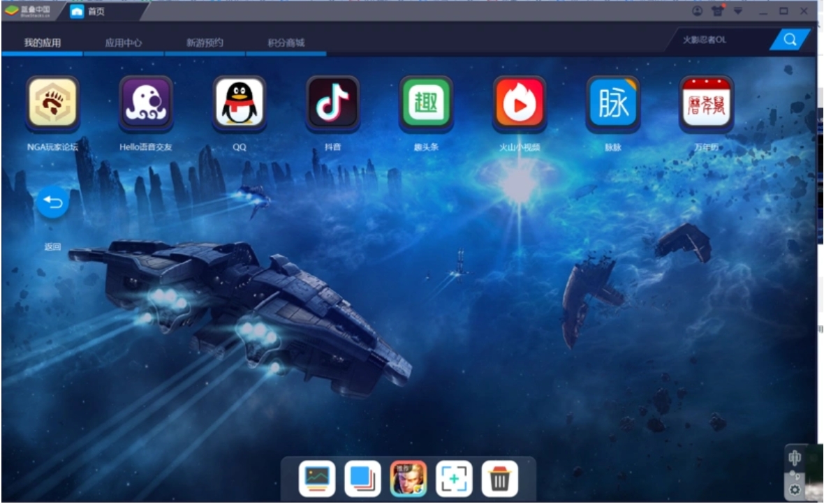This screenshot has width=824, height=504.
Task: Open the NGA玩家论坛 forum app
Action: point(52,103)
